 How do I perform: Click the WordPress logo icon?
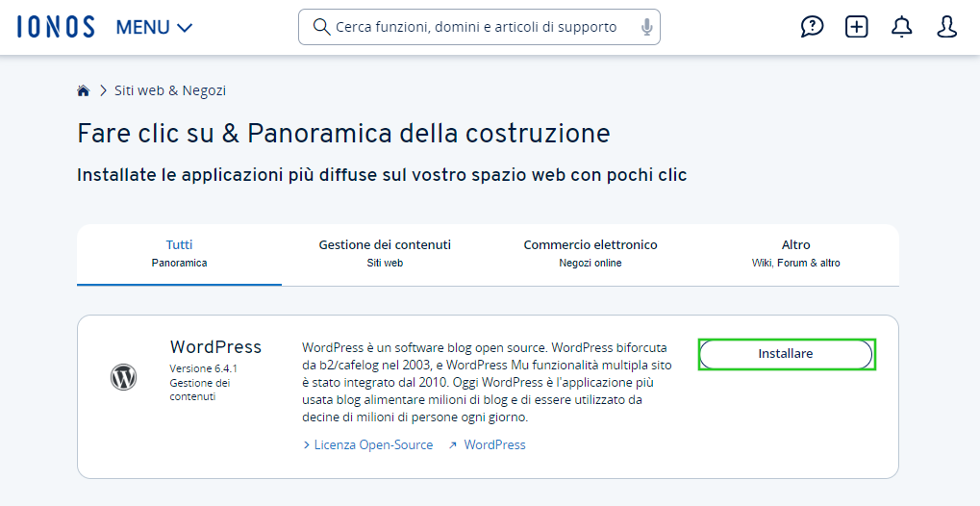[124, 378]
